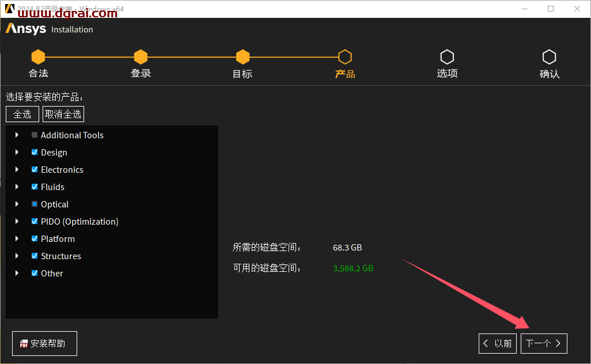591x364 pixels.
Task: Click the 目标 step hexagon icon
Action: tap(243, 57)
